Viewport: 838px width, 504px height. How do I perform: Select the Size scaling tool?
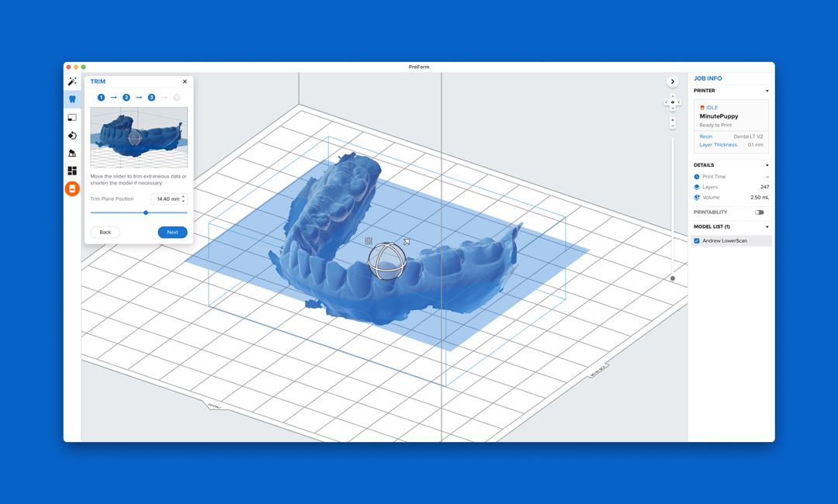72,117
